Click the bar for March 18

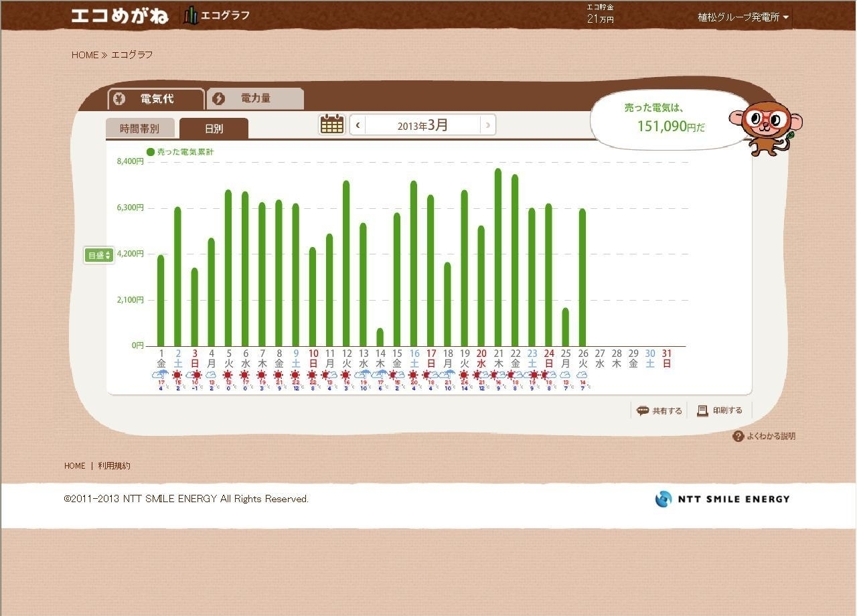coord(448,304)
